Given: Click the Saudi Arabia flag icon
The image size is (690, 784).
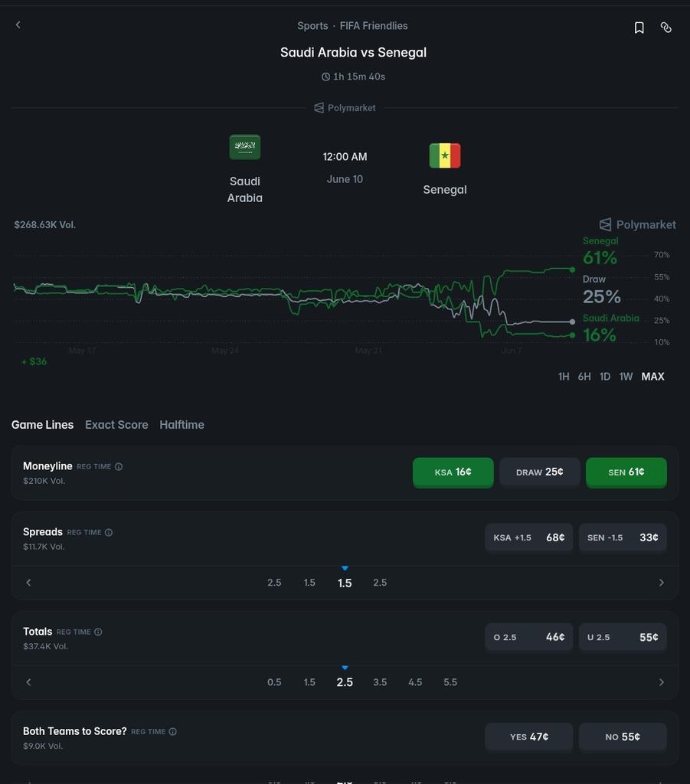Looking at the screenshot, I should pos(245,147).
